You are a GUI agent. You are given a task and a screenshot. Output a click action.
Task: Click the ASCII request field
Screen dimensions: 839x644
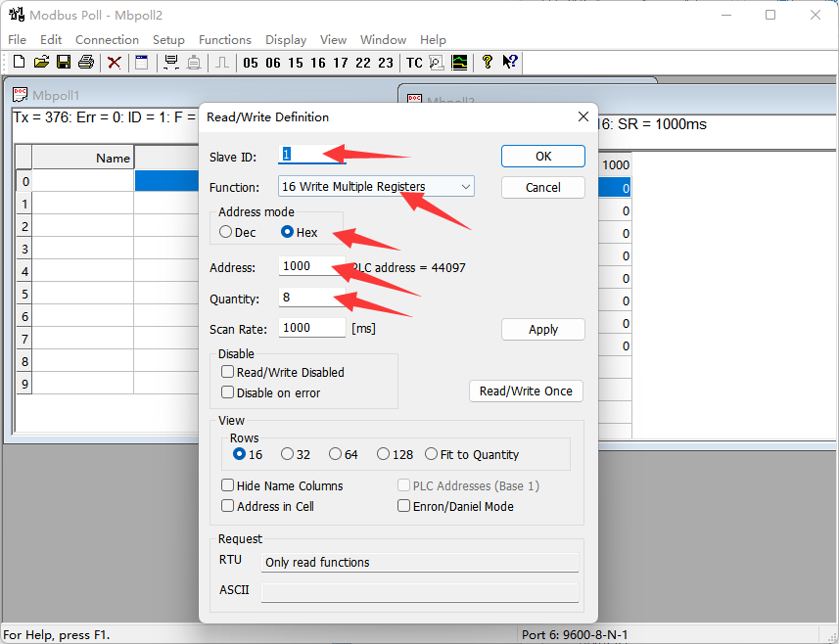[420, 593]
